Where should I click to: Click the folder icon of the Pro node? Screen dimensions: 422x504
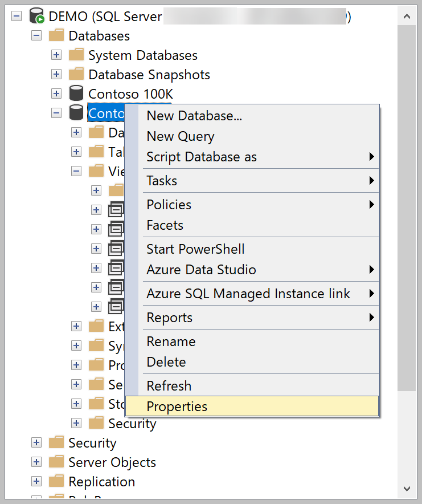[96, 365]
